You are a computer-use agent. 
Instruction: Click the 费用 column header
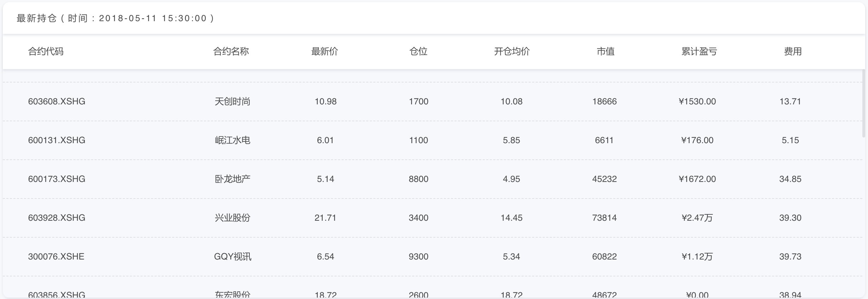[793, 51]
